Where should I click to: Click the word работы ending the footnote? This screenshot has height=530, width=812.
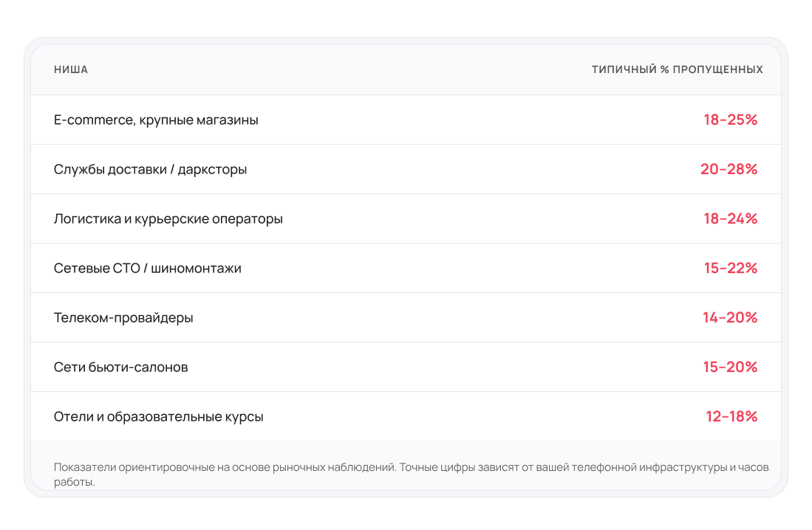pyautogui.click(x=74, y=482)
